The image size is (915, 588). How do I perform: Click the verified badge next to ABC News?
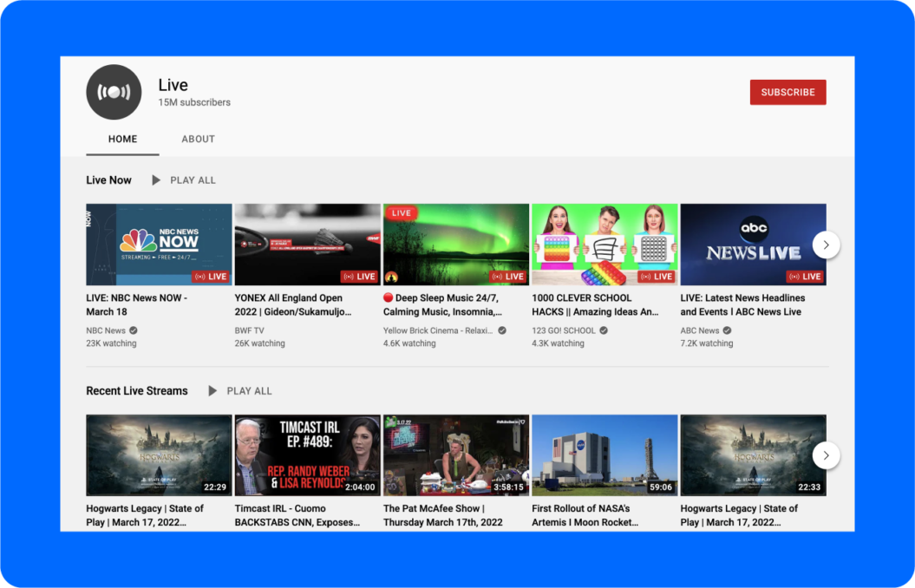(727, 330)
